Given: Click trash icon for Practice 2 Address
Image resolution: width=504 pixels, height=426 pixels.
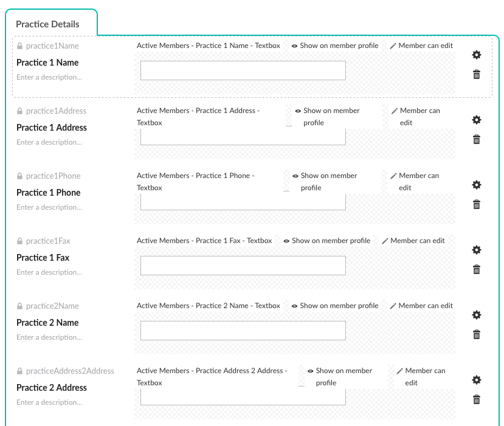Looking at the screenshot, I should 477,399.
